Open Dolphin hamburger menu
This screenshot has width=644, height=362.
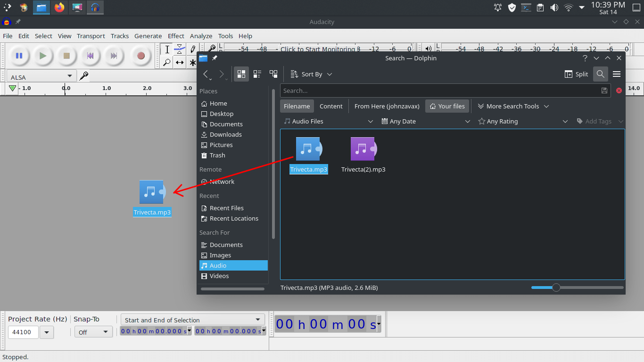click(x=617, y=74)
